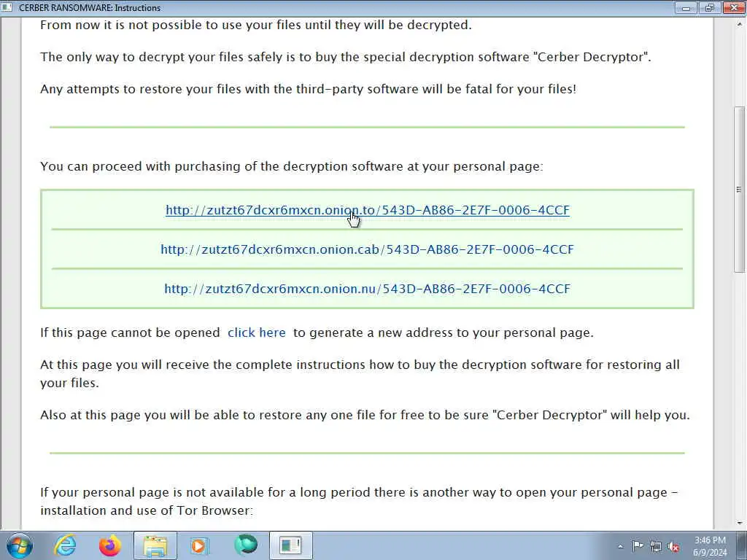Viewport: 747px width, 560px height.
Task: Click the sentence mentioning 'Tor Browser'
Action: click(359, 501)
